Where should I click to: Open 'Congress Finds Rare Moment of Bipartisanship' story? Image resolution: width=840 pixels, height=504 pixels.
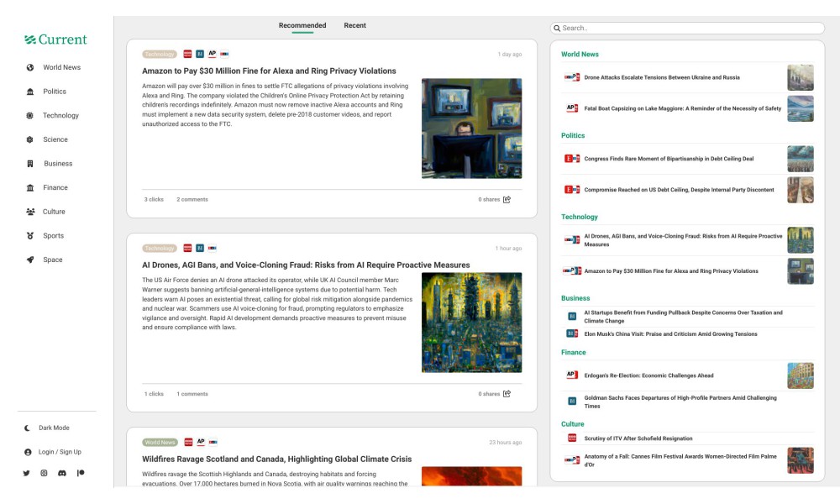tap(669, 159)
